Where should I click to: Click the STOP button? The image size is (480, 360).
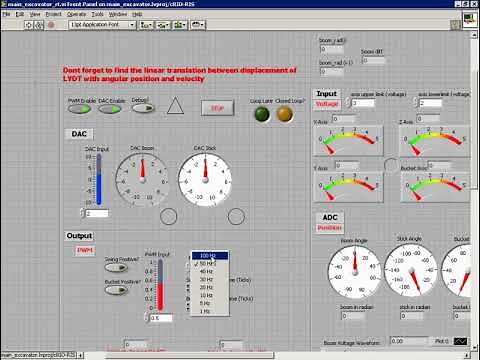217,108
